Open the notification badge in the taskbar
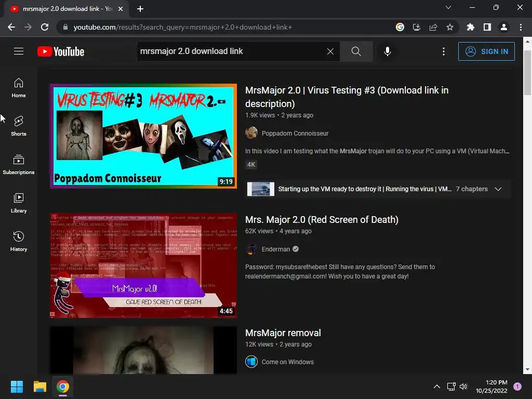Image resolution: width=532 pixels, height=399 pixels. pyautogui.click(x=517, y=387)
